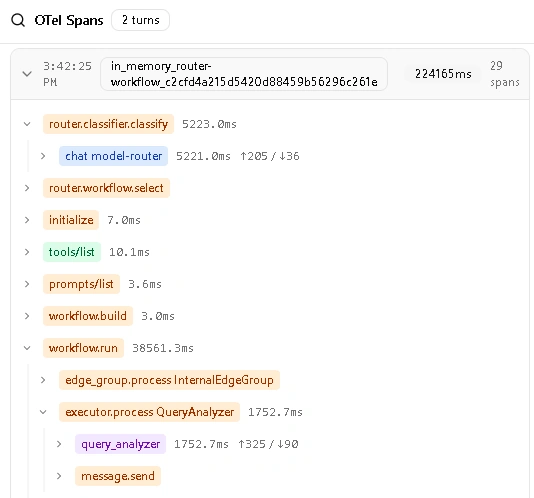Screen dimensions: 534x498
Task: Click the ↑325 / ↓90 token counts
Action: click(x=268, y=445)
